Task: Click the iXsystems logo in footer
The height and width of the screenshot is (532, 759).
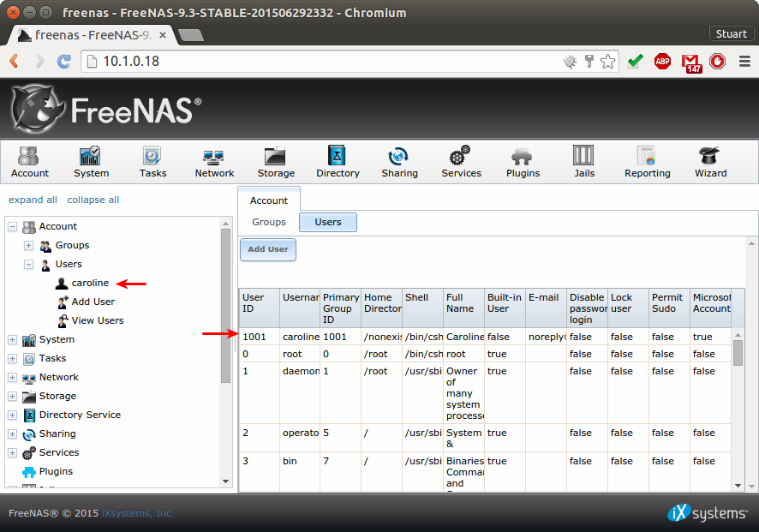Action: pos(708,512)
